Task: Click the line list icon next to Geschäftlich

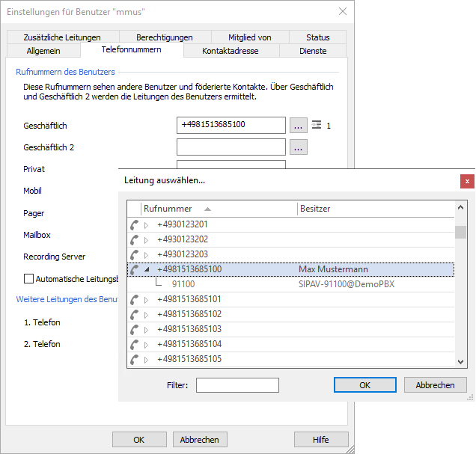Action: coord(317,125)
